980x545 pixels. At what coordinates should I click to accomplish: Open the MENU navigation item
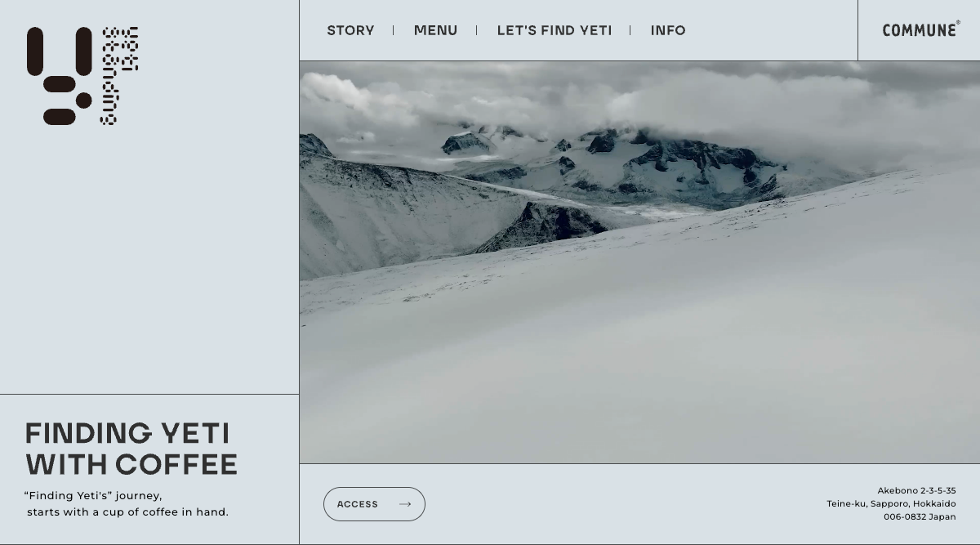tap(435, 30)
